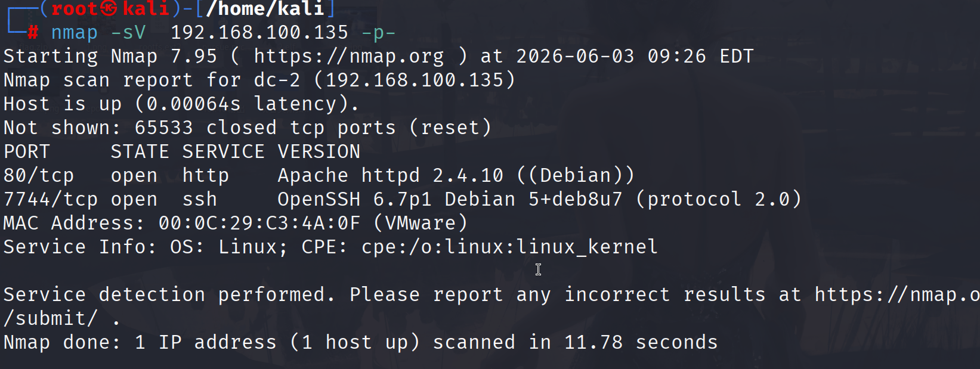Click the /submit/ text line
Viewport: 980px width, 369px height.
click(x=51, y=318)
